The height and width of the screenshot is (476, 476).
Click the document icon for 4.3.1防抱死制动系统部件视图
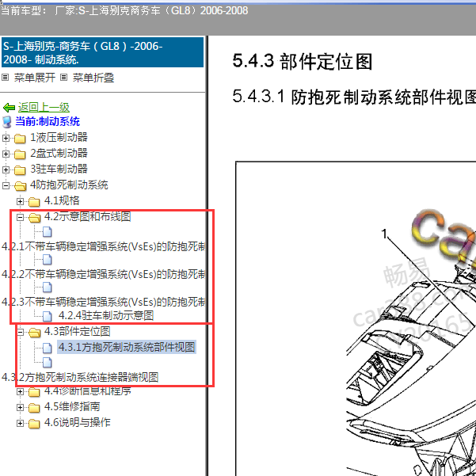pyautogui.click(x=48, y=348)
